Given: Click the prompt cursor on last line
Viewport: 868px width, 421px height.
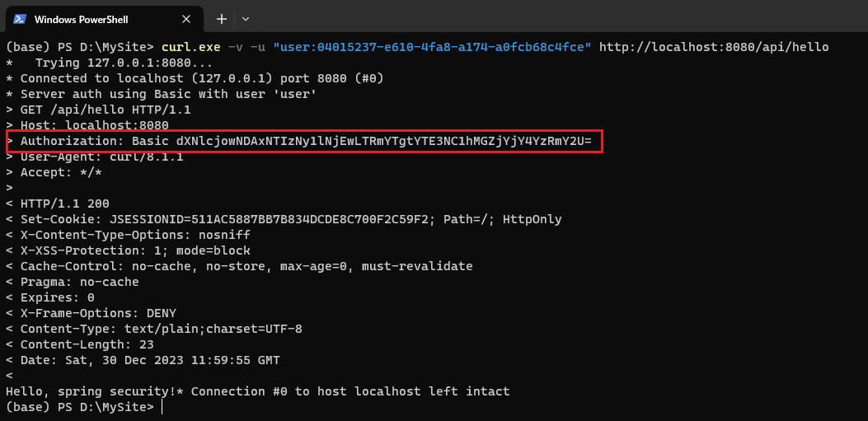Looking at the screenshot, I should pyautogui.click(x=162, y=408).
